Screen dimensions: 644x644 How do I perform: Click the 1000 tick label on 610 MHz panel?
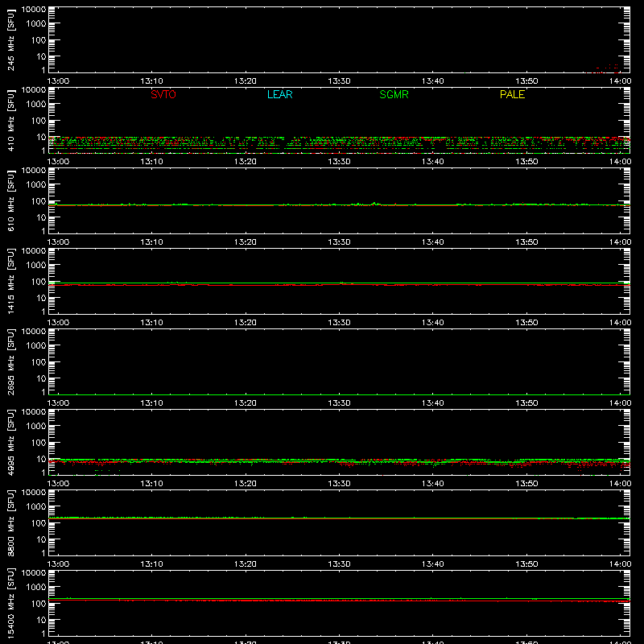[x=36, y=185]
